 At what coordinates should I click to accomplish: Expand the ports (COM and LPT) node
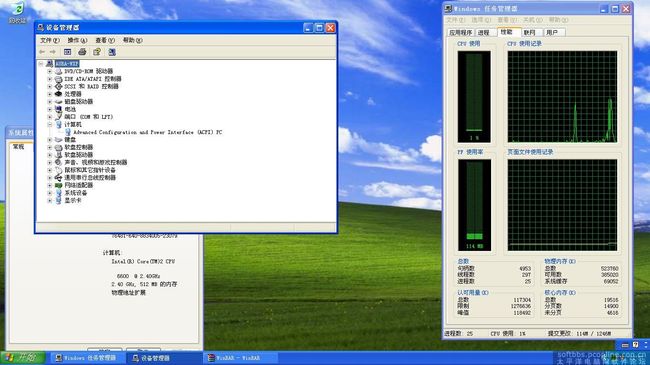(50, 117)
